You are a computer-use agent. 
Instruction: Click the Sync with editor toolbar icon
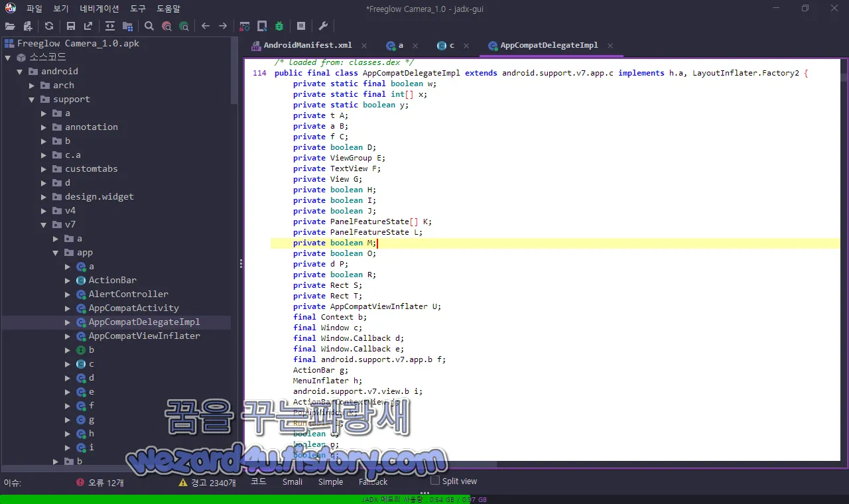coord(110,26)
